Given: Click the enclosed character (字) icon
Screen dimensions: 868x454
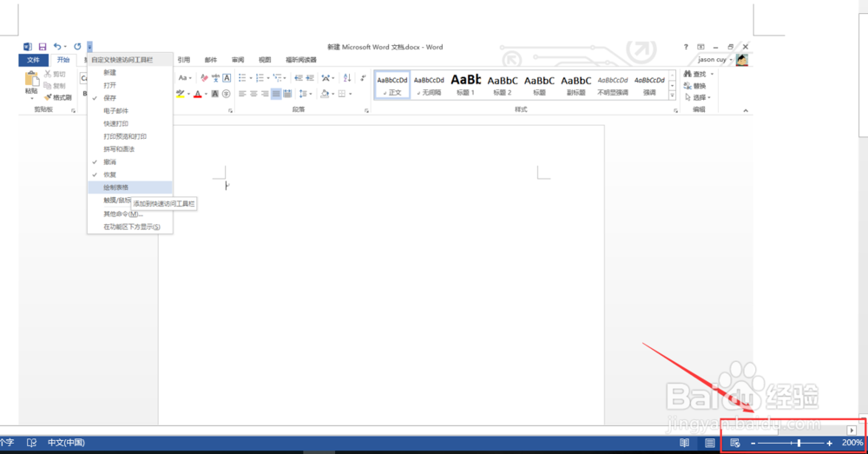Looking at the screenshot, I should click(226, 94).
